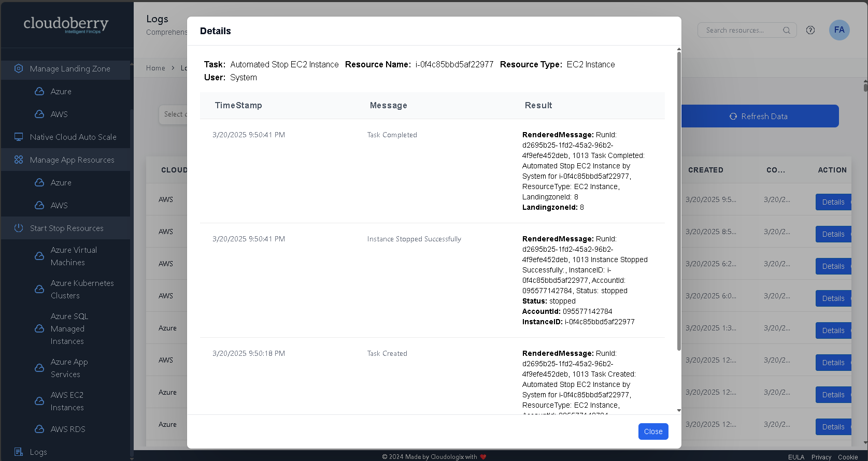The width and height of the screenshot is (868, 461).
Task: Click Details button for 3/20/2025 6:0... row
Action: click(x=833, y=298)
